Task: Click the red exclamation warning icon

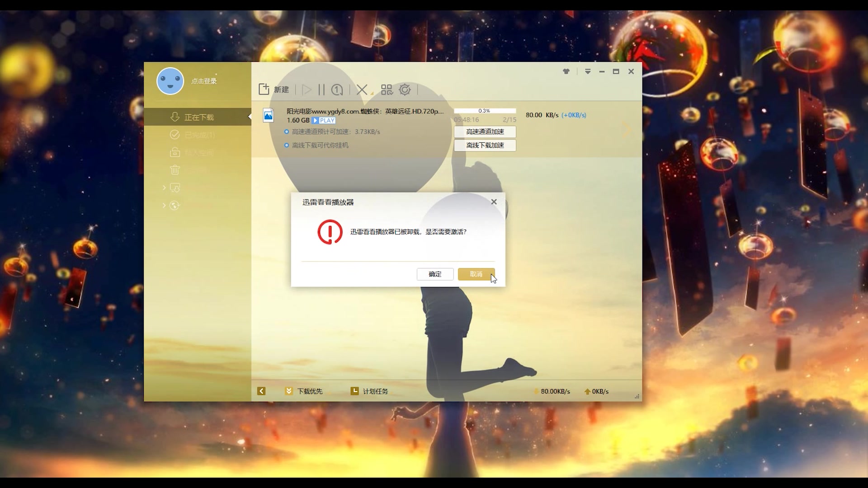Action: [330, 232]
